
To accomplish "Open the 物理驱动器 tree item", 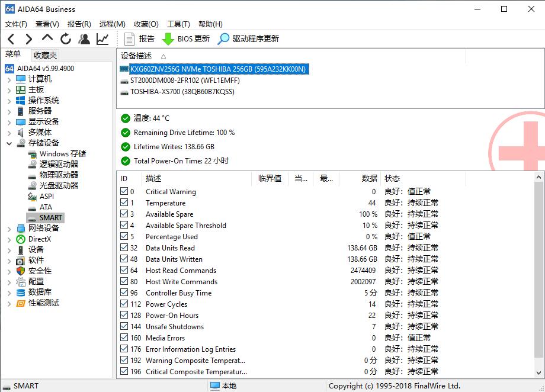I will click(53, 175).
